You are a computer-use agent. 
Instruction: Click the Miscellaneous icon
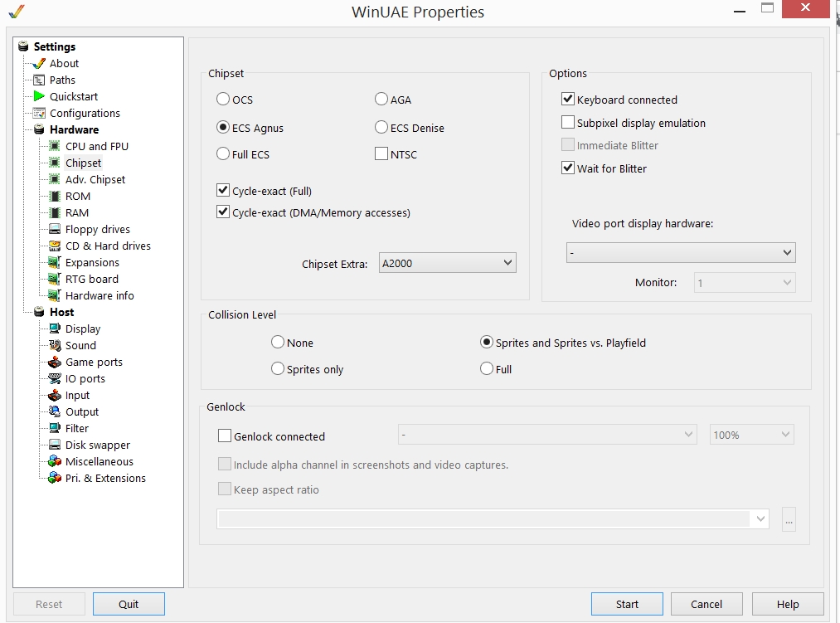tap(54, 461)
